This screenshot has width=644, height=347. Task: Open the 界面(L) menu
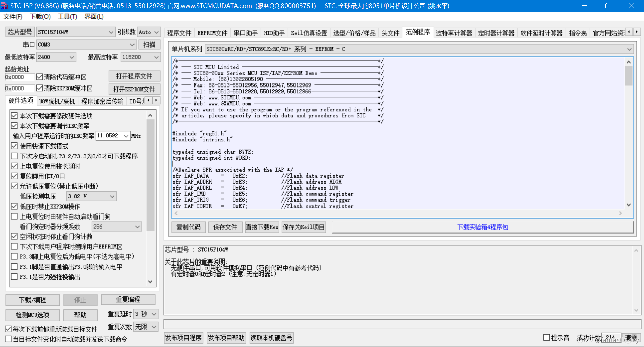[94, 16]
